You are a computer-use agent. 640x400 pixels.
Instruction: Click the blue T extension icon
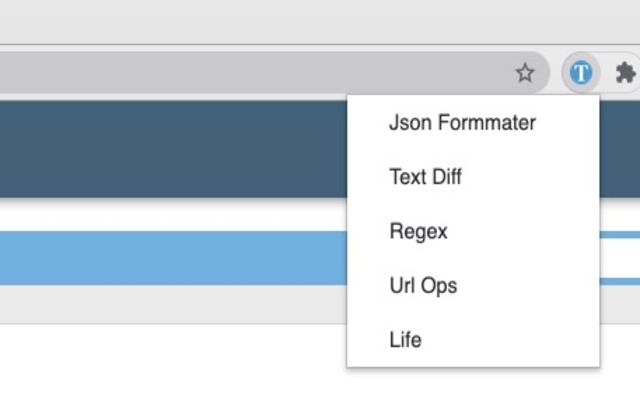(x=581, y=72)
